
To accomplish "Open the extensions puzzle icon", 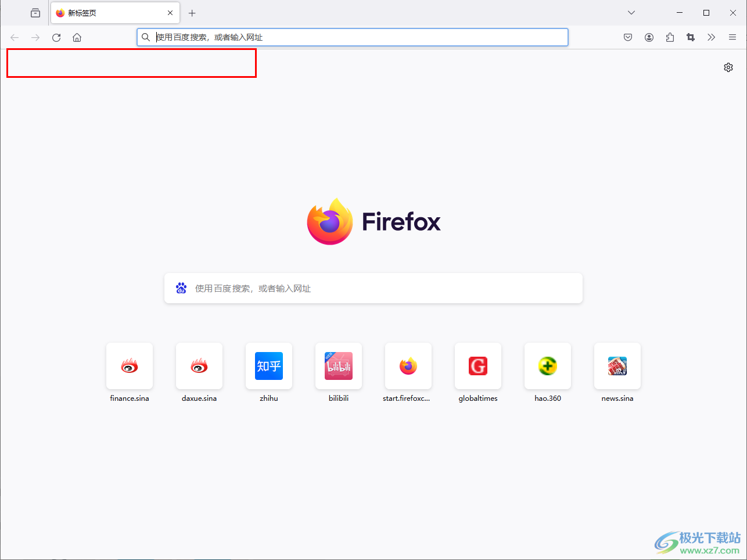I will tap(670, 37).
